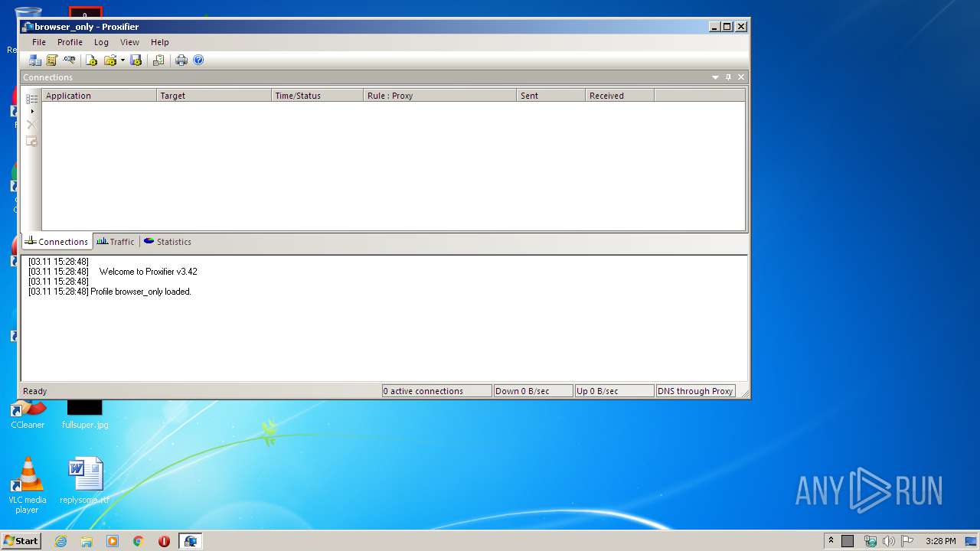Select the fullsuper.jpg desktop file
The height and width of the screenshot is (551, 980).
(x=85, y=416)
